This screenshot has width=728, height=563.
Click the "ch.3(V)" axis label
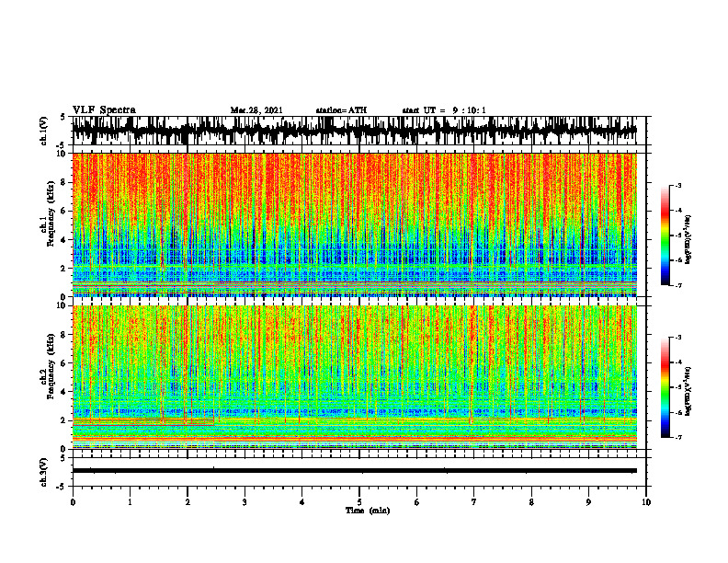[44, 473]
